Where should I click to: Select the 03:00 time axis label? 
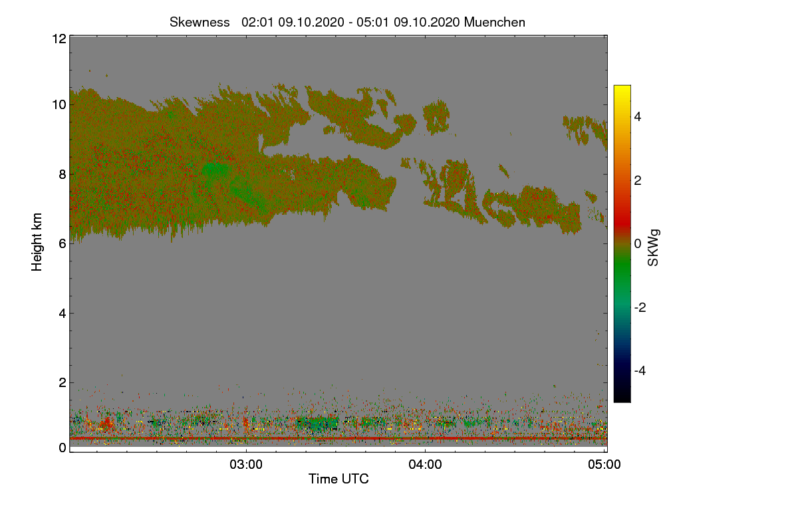pyautogui.click(x=246, y=465)
